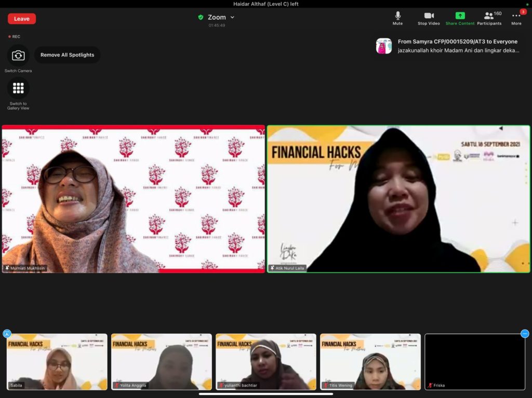532x398 pixels.
Task: Open the Participants panel
Action: [489, 18]
